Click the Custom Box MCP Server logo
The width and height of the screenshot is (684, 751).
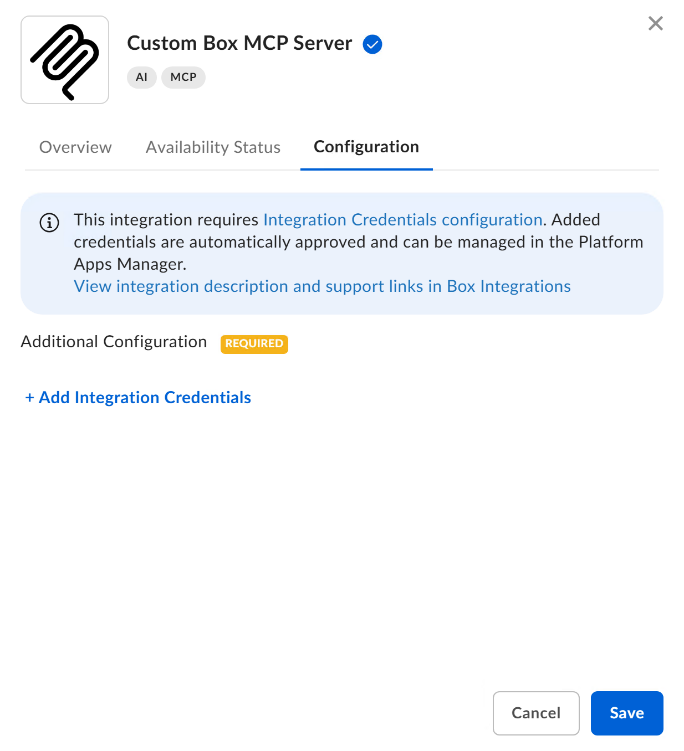click(65, 60)
